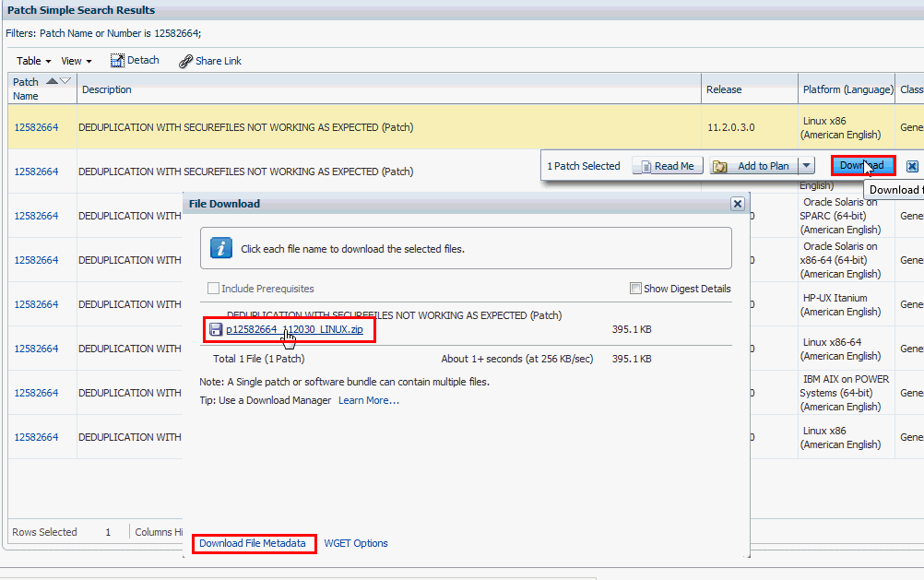
Task: Enable the Include Prerequisites checkbox
Action: [211, 288]
